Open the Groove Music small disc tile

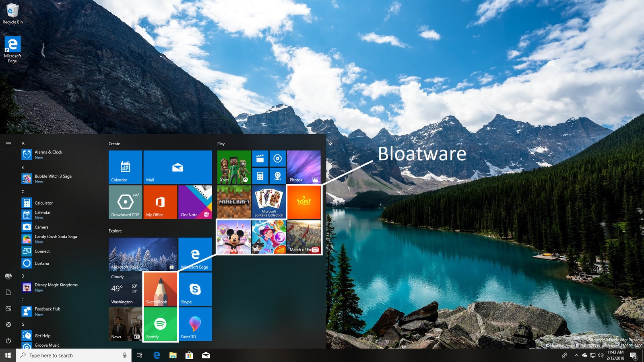[278, 158]
